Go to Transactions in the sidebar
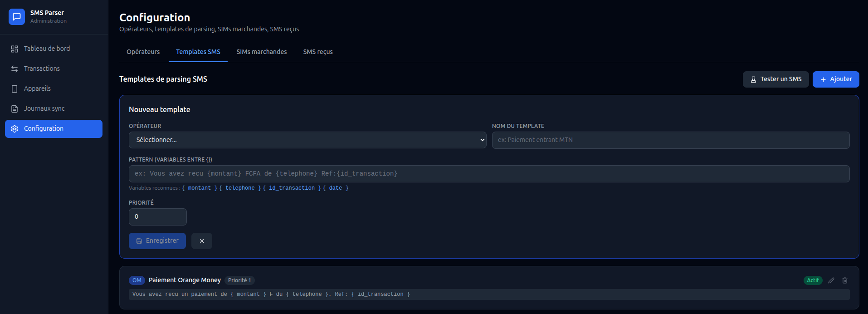The width and height of the screenshot is (868, 314). tap(42, 69)
